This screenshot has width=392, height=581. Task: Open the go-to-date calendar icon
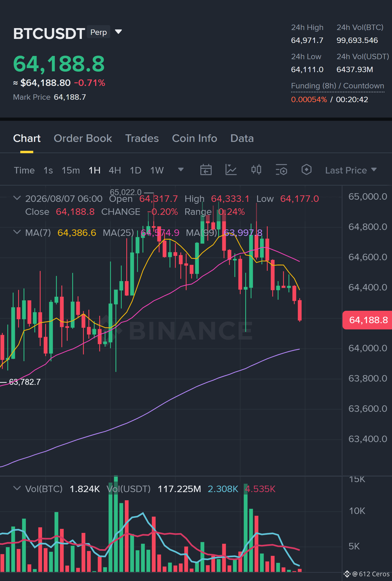(206, 170)
